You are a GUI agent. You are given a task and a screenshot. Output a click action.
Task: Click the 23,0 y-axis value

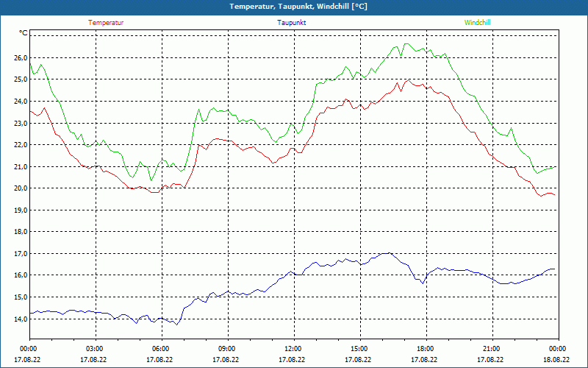(21, 123)
